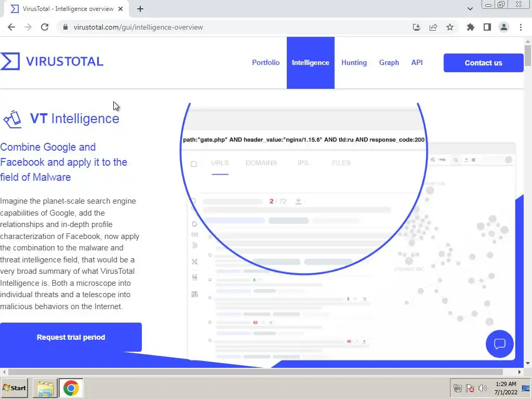Expand the tab search dropdown

point(470,9)
